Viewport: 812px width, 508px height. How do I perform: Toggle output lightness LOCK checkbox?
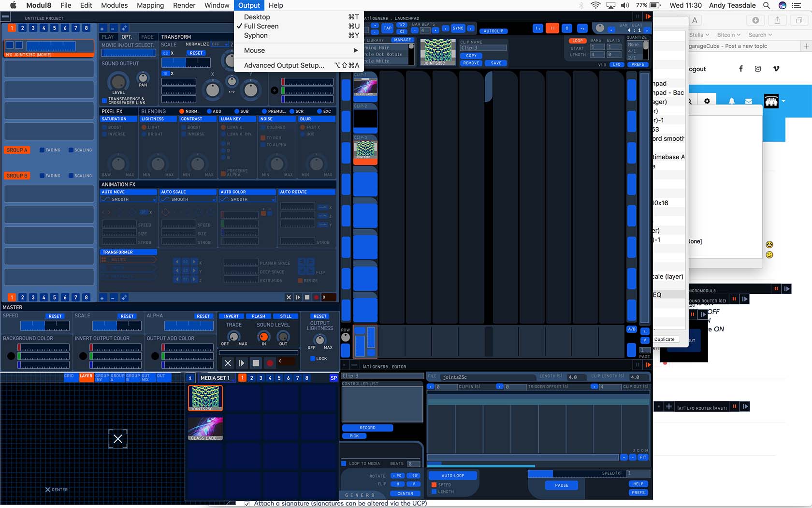tap(313, 359)
